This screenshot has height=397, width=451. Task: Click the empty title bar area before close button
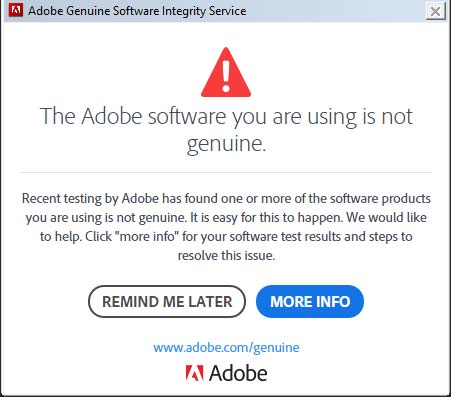(x=335, y=11)
